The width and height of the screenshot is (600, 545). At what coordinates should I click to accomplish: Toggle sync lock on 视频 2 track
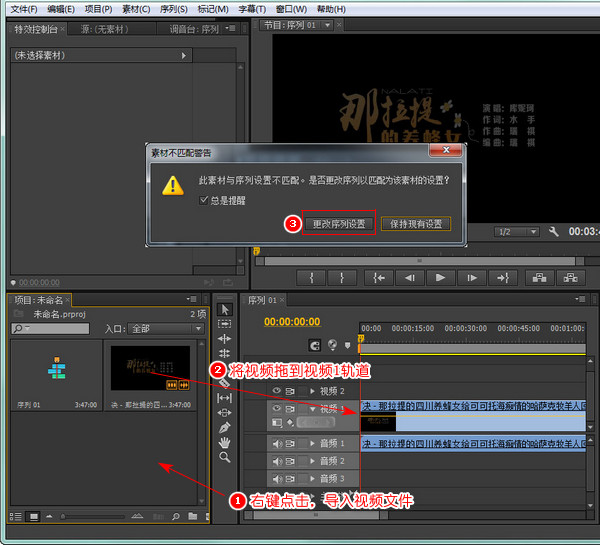(290, 391)
